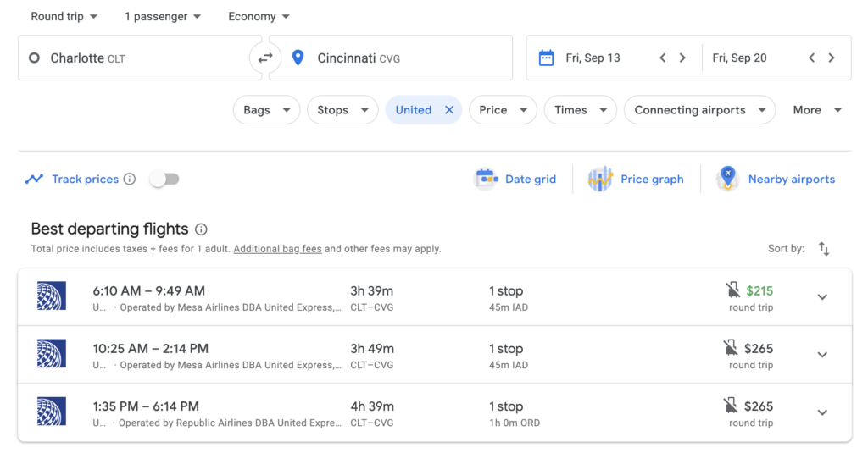The width and height of the screenshot is (868, 453).
Task: Click no-carry-on bag icon beside $215
Action: [x=732, y=290]
